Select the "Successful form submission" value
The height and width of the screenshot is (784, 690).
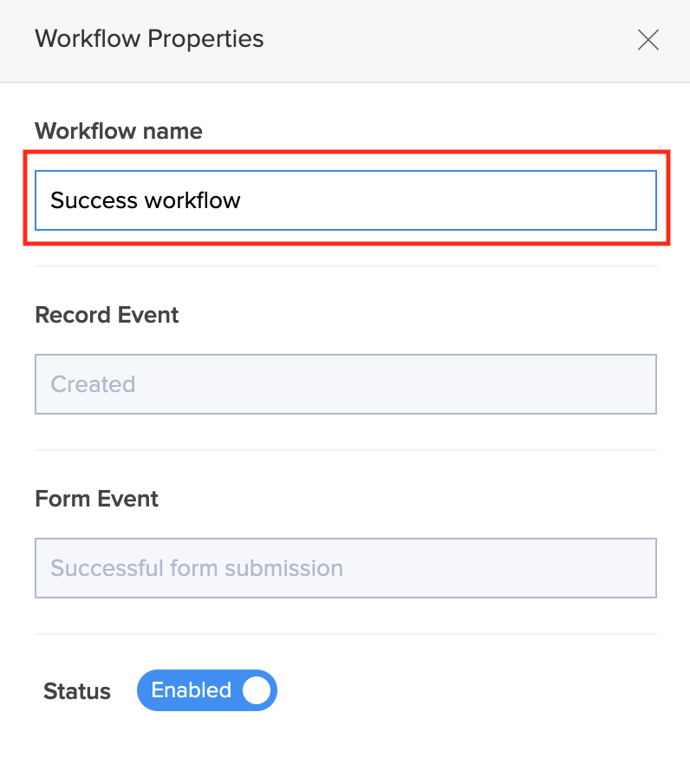[197, 569]
